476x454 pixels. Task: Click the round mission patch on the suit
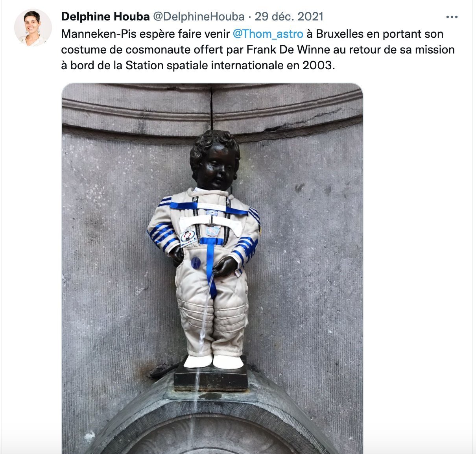click(x=188, y=237)
